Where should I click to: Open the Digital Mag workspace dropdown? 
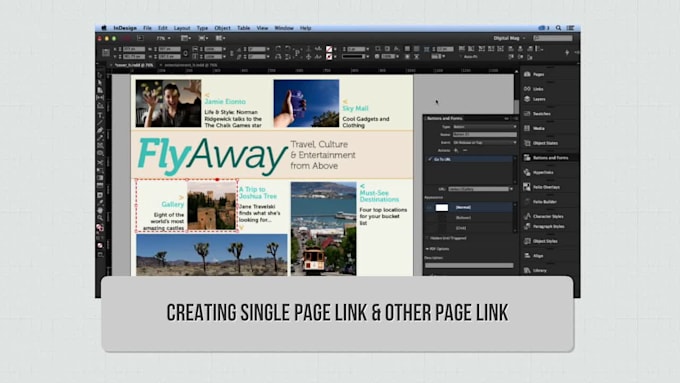point(509,38)
